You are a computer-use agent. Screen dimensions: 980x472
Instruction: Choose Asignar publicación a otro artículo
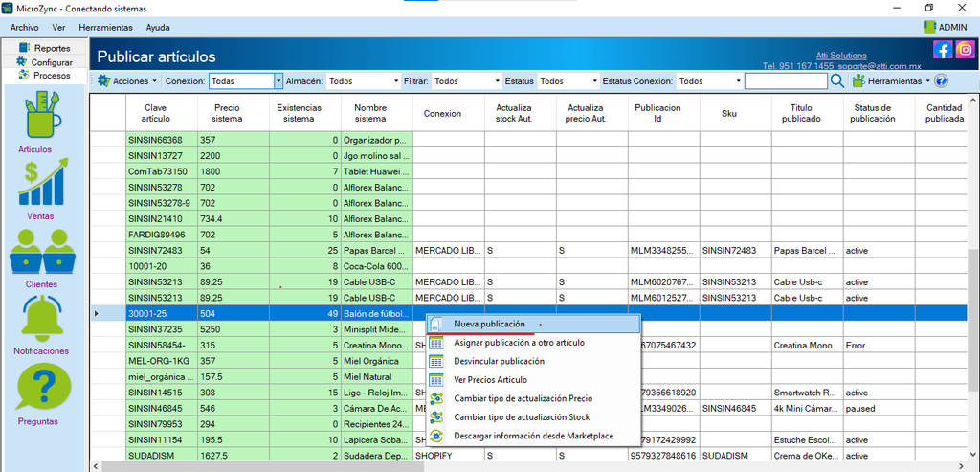(533, 343)
